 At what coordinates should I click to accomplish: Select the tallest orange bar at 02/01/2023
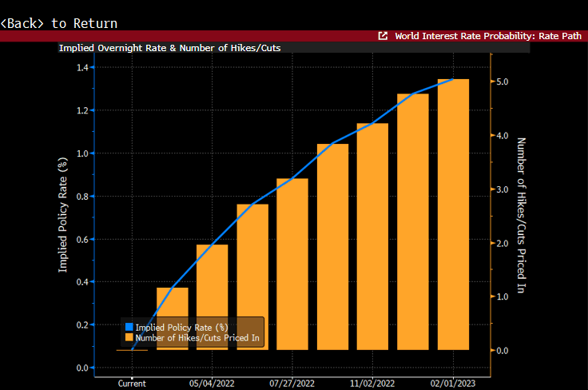coord(453,214)
